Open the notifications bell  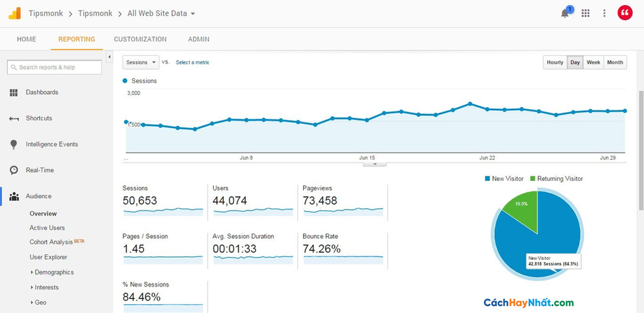click(x=565, y=13)
